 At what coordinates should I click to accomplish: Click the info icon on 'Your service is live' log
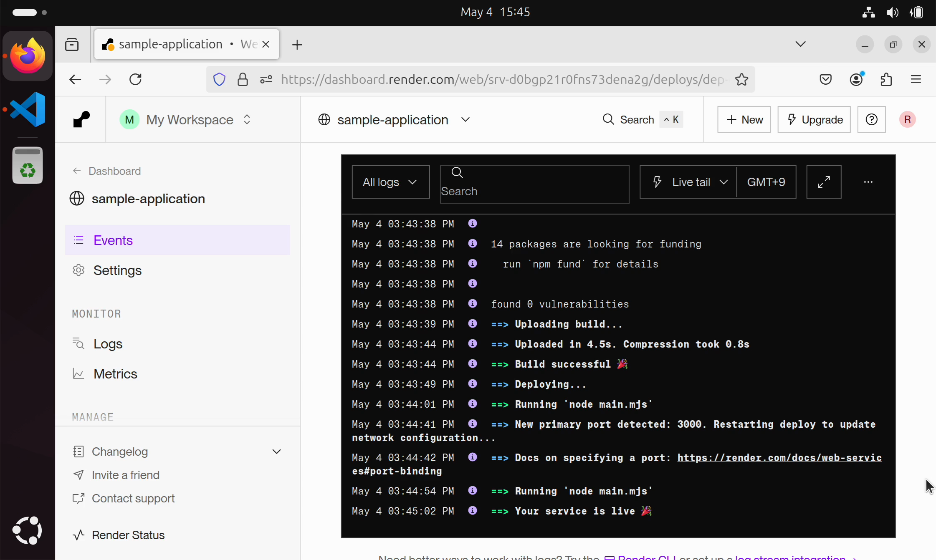(473, 510)
